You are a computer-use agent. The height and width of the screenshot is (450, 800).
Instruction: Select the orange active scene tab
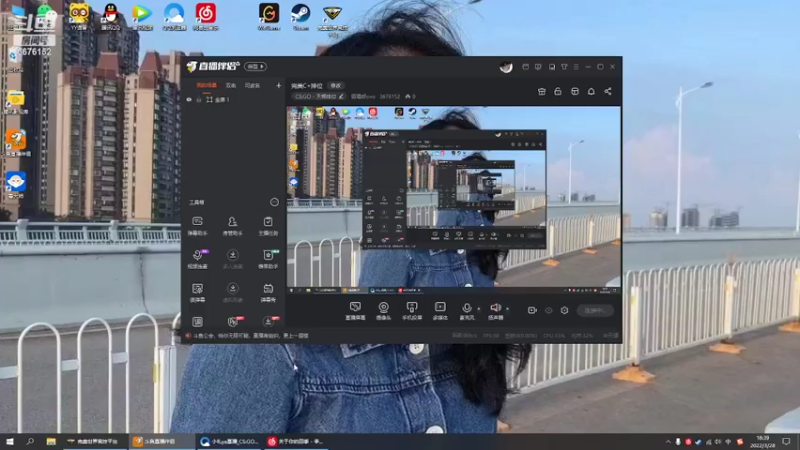(207, 85)
